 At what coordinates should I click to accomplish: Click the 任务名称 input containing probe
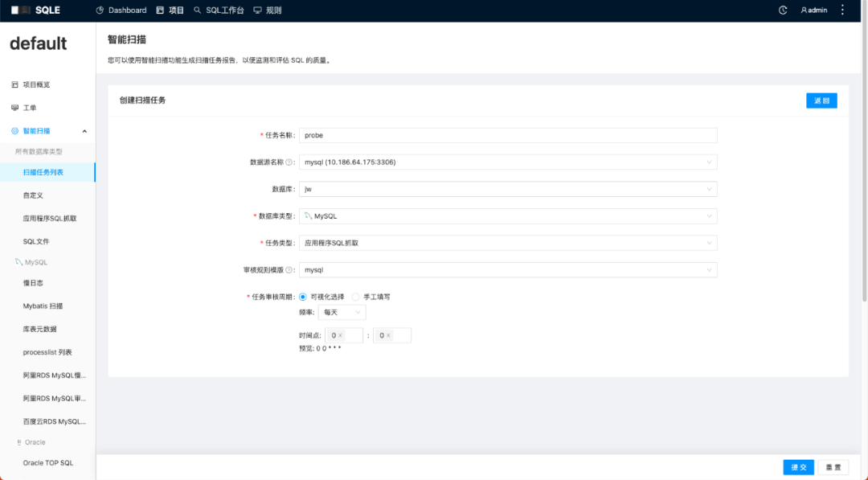point(508,135)
